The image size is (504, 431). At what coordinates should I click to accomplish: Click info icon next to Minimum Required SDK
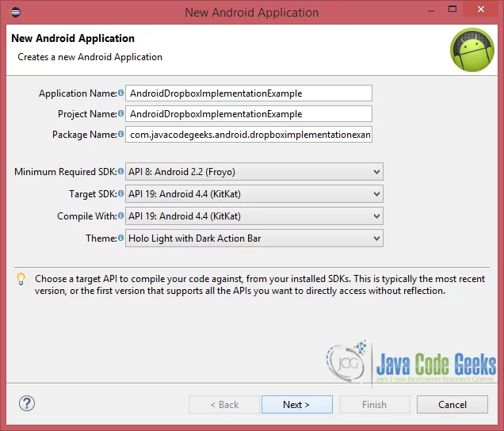120,171
